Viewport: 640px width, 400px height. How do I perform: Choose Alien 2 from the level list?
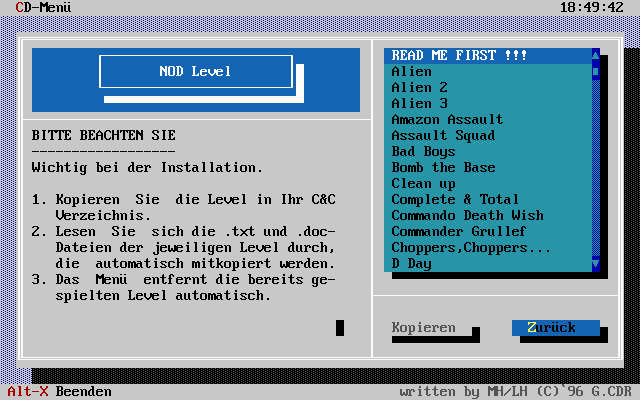420,88
